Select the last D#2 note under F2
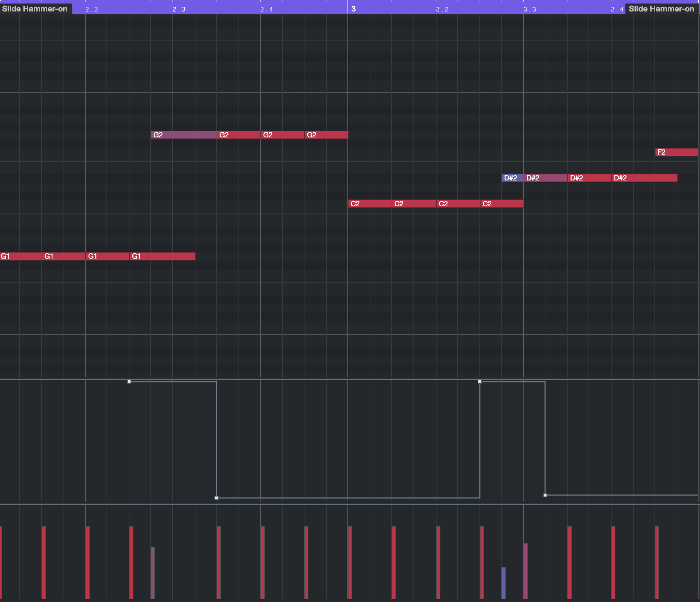Image resolution: width=700 pixels, height=602 pixels. point(644,178)
